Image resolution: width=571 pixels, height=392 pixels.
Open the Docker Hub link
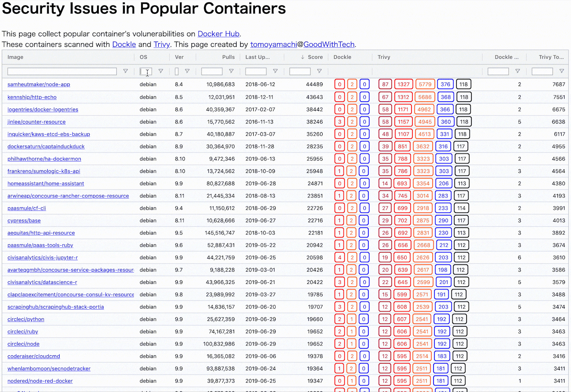click(x=219, y=34)
